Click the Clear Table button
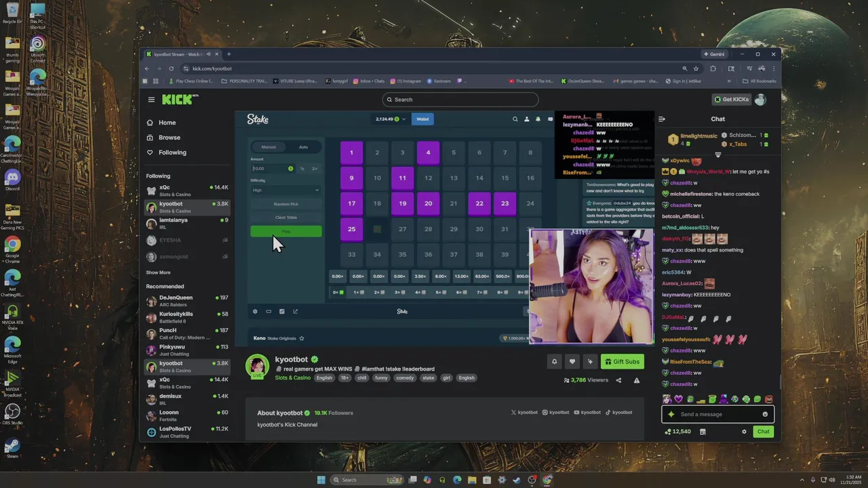The width and height of the screenshot is (868, 488). click(285, 218)
